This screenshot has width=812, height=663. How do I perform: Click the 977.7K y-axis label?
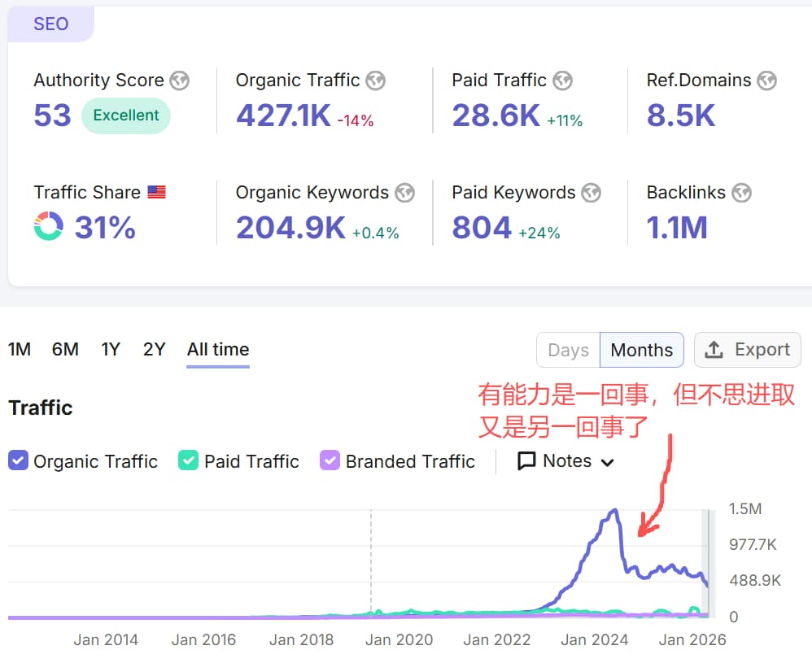[x=753, y=545]
